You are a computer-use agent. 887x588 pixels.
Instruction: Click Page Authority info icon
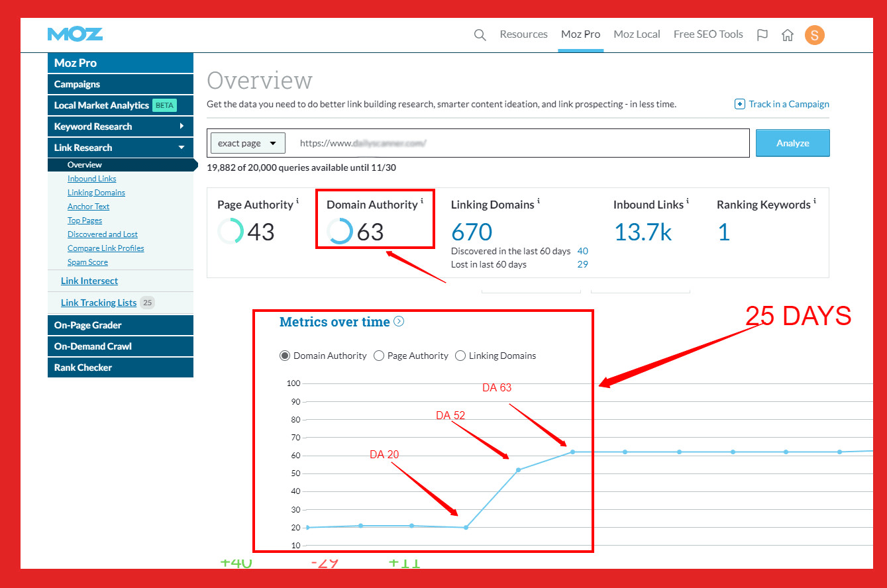297,201
